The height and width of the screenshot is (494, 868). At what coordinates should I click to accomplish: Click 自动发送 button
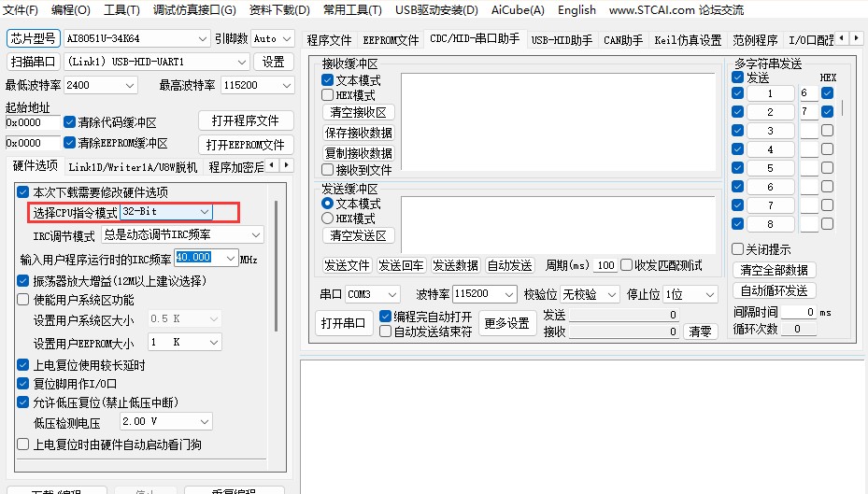click(x=510, y=265)
